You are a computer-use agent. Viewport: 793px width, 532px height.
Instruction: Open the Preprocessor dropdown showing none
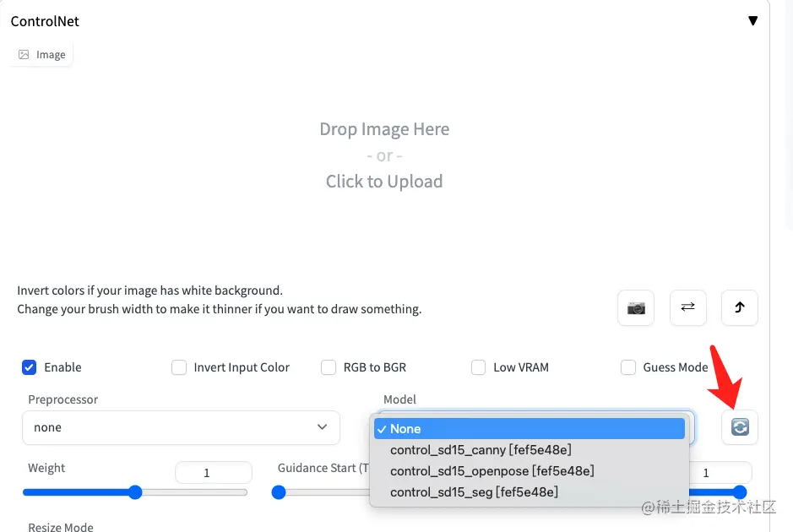pos(181,428)
